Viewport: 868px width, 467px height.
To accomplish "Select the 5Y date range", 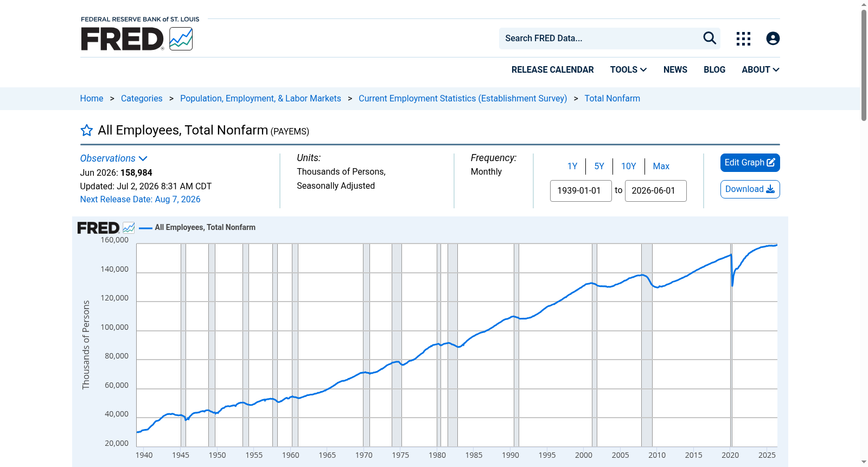I will point(599,166).
